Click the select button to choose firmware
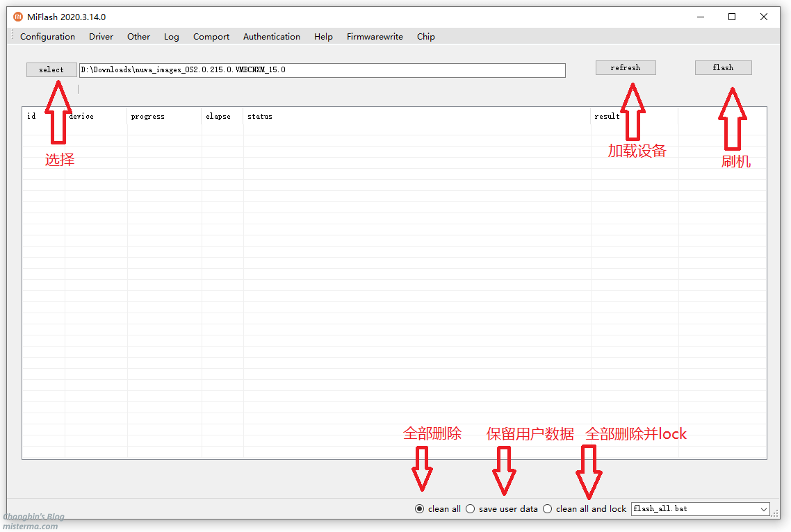 (x=51, y=69)
